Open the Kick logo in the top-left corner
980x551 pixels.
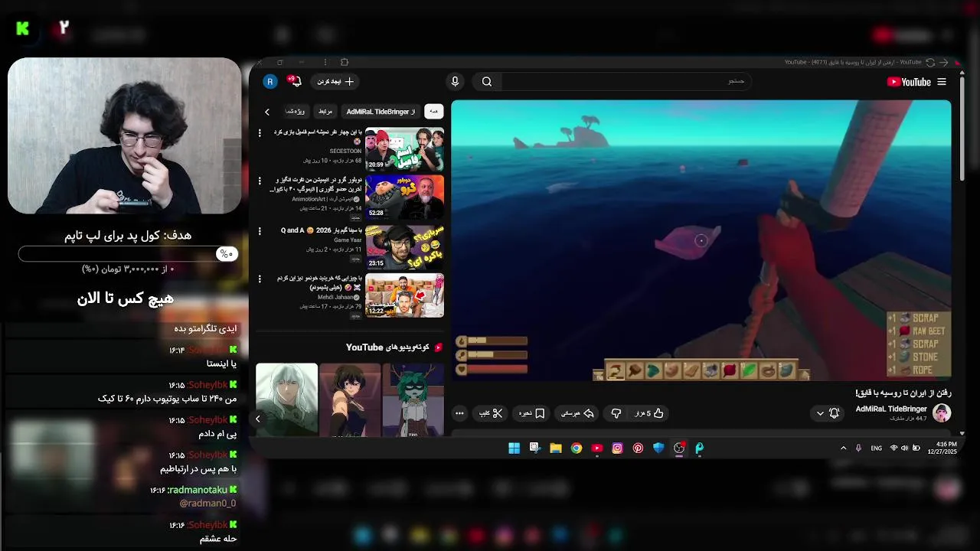click(22, 28)
